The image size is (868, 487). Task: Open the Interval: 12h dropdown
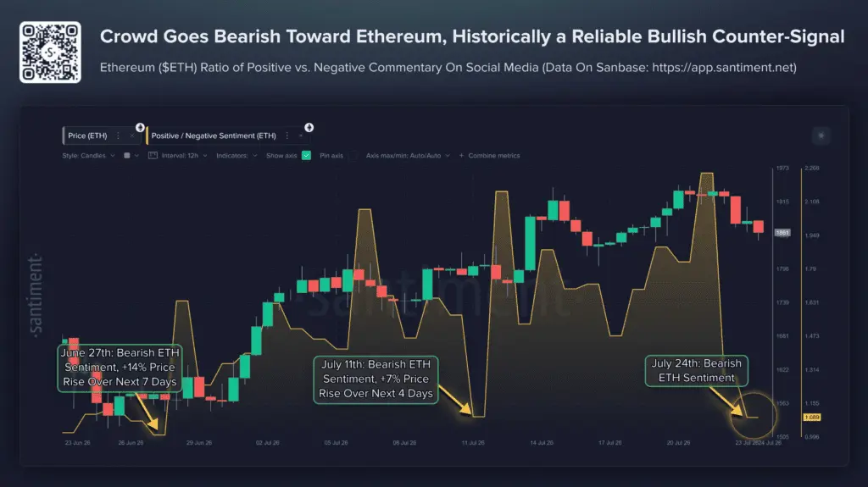point(184,156)
